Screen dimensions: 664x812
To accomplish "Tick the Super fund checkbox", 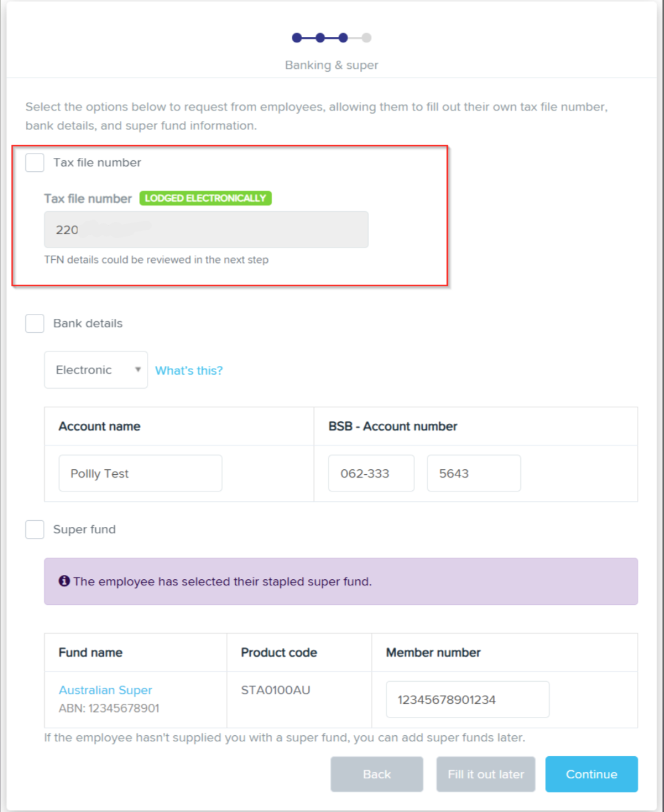I will click(x=35, y=529).
